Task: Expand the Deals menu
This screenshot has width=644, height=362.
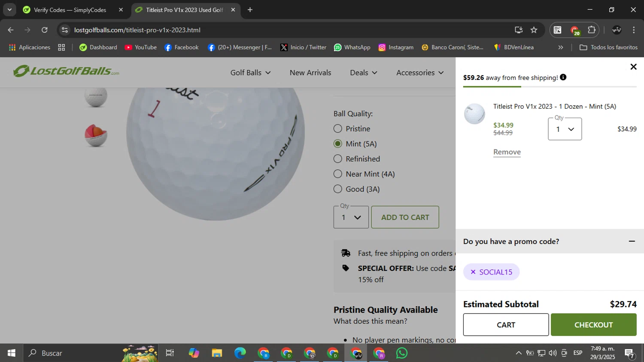Action: click(364, 73)
